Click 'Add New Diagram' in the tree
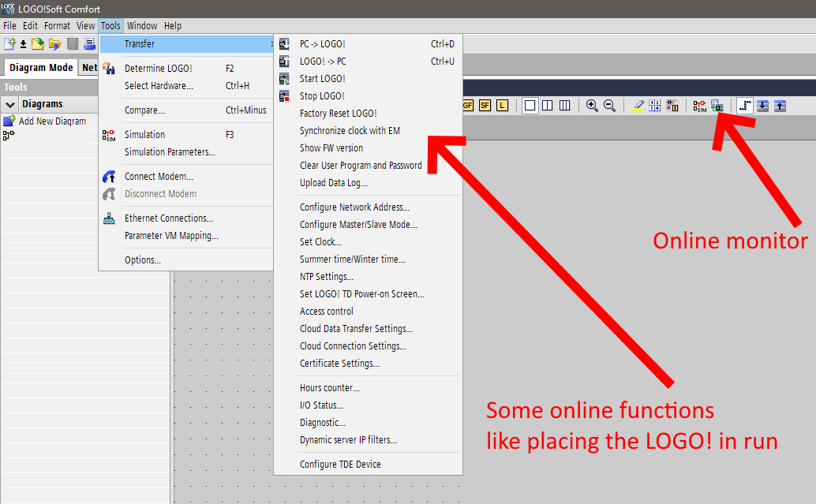Screen dimensions: 816x504 point(52,121)
